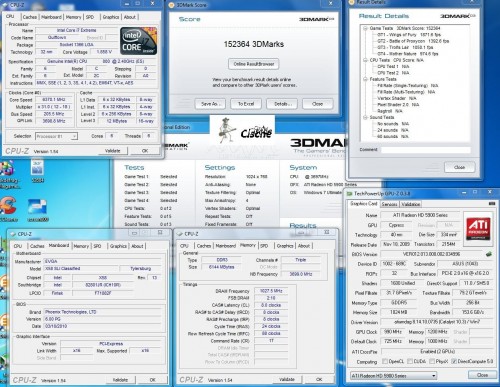Click the To Excel button

(x=246, y=104)
